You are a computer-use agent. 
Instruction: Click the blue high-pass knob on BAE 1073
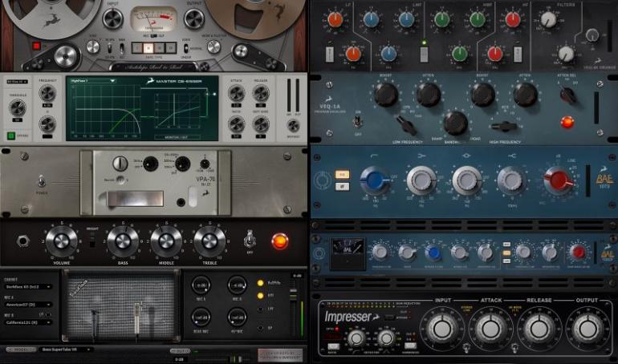(376, 180)
